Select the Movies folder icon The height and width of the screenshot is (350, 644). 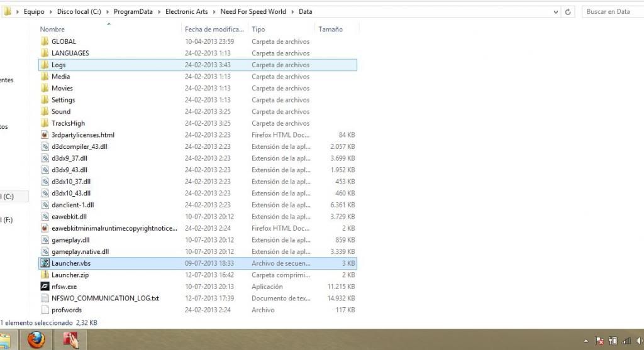(45, 88)
